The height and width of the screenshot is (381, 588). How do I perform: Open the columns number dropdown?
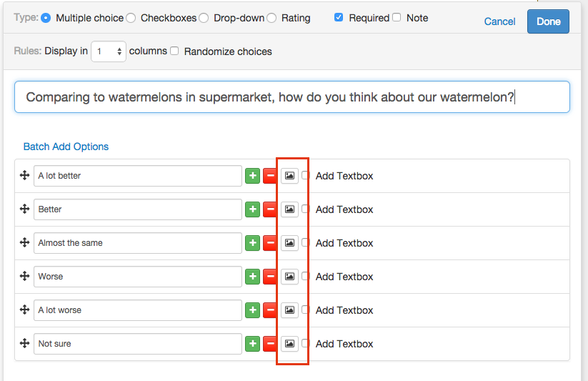(x=109, y=51)
